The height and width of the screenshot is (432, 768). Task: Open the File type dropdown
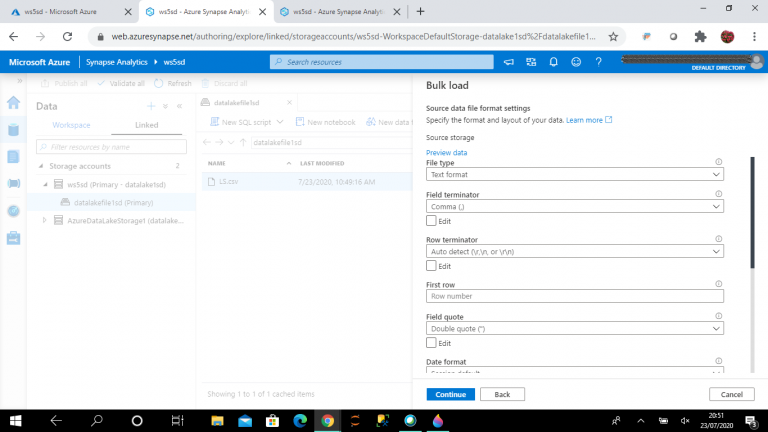[x=574, y=174]
